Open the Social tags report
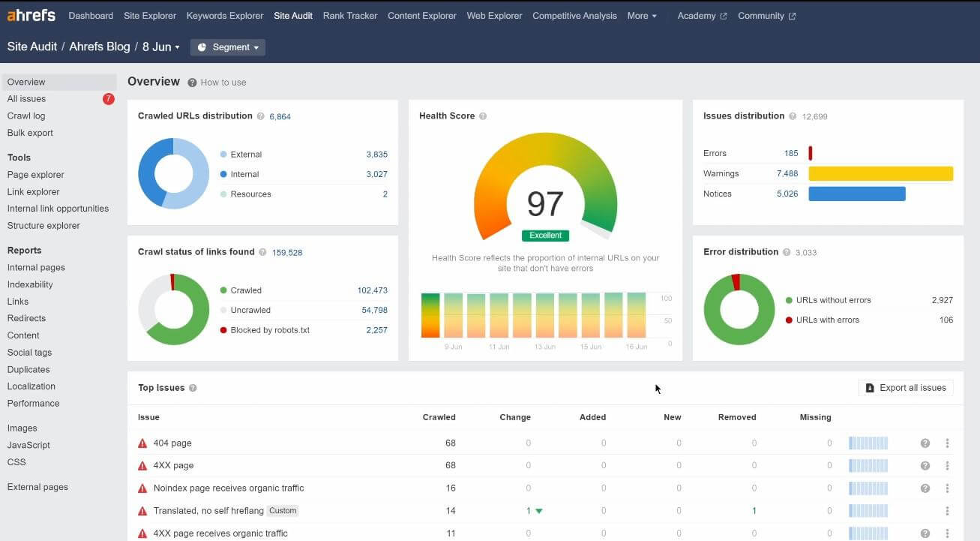The image size is (980, 541). tap(29, 353)
